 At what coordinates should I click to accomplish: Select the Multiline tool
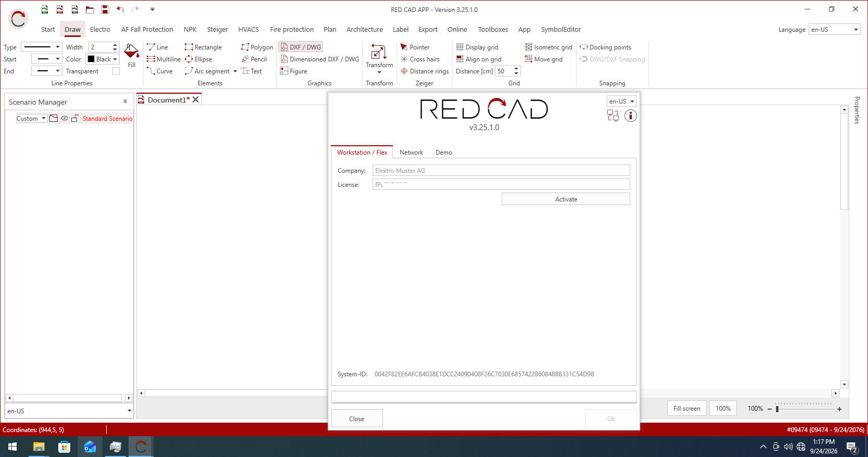point(163,59)
